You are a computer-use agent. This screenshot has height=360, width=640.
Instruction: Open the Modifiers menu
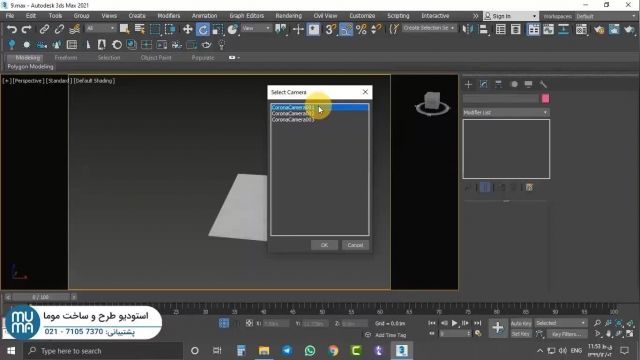coord(169,16)
